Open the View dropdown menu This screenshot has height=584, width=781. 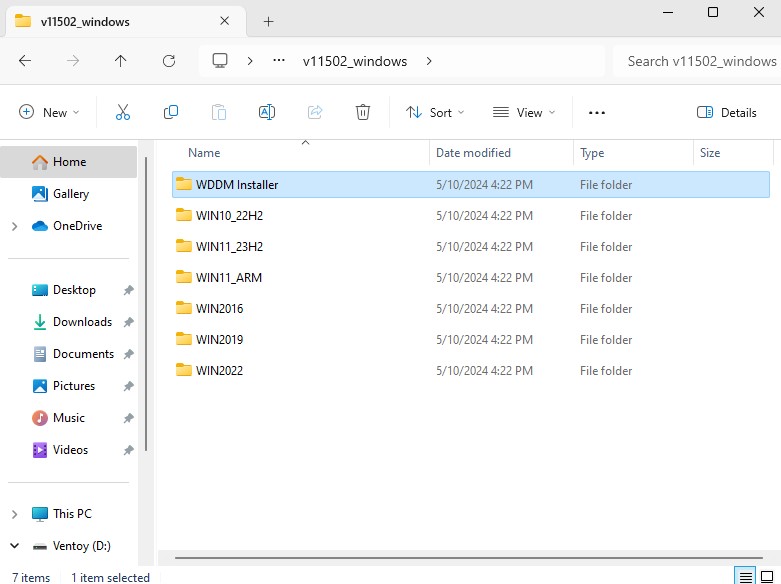pos(523,113)
